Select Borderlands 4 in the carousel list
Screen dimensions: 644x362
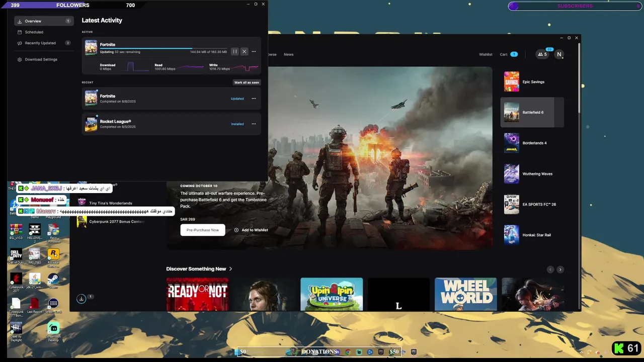(x=532, y=143)
